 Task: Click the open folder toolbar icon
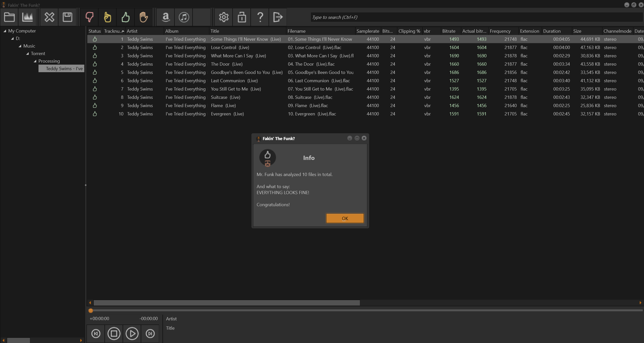coord(9,17)
